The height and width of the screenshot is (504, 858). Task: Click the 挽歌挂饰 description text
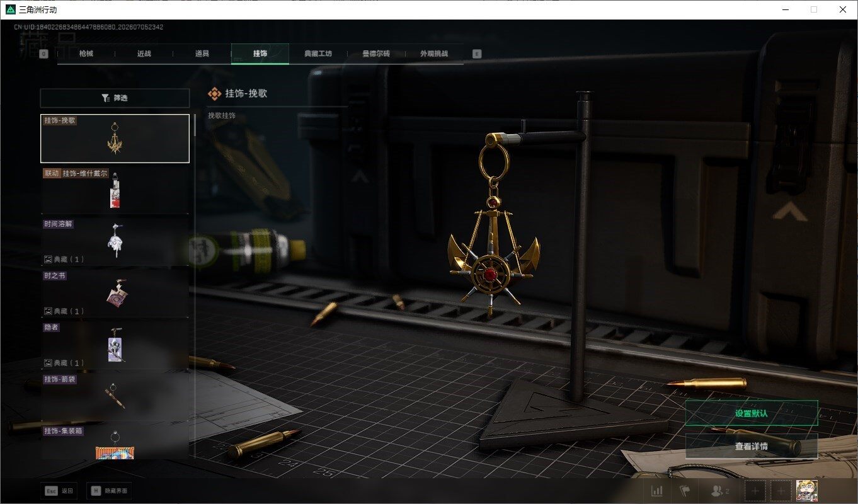coord(222,116)
